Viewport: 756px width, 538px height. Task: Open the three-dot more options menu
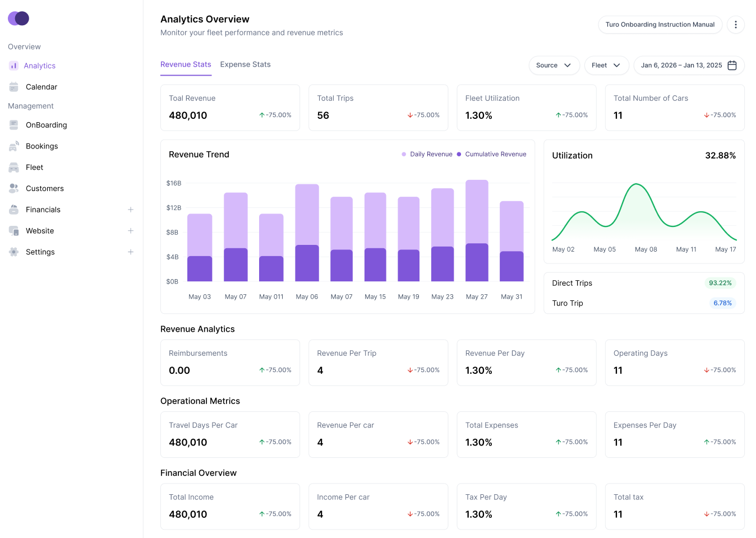(x=736, y=25)
